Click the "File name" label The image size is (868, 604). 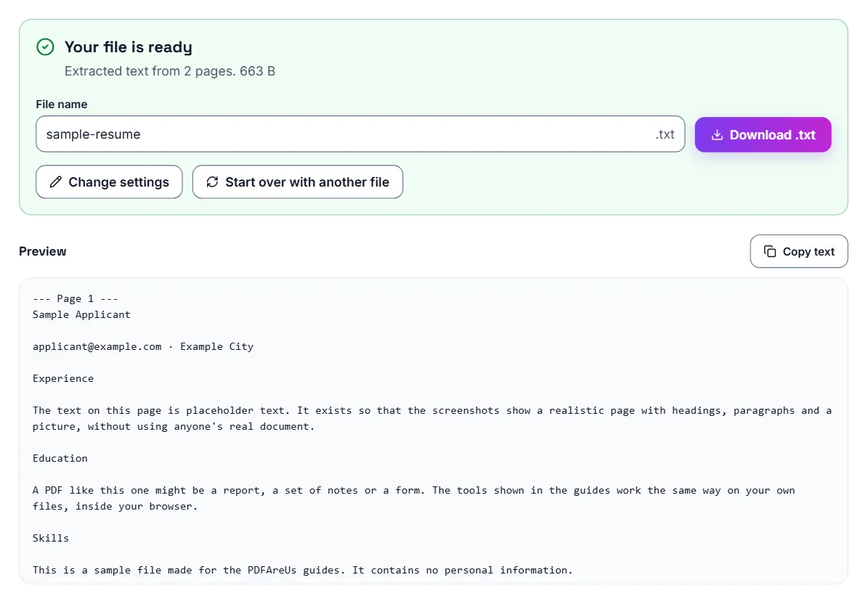[x=62, y=105]
